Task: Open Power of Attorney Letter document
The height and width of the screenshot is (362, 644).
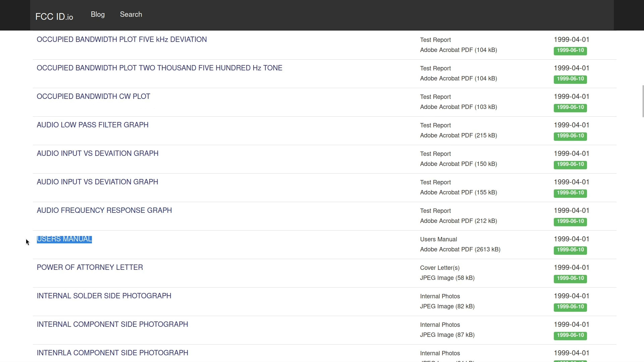Action: [90, 267]
